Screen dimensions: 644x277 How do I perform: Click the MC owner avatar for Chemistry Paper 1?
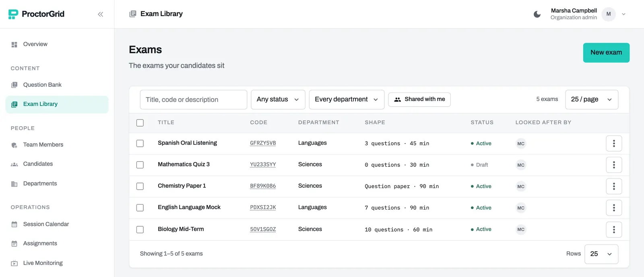[521, 187]
